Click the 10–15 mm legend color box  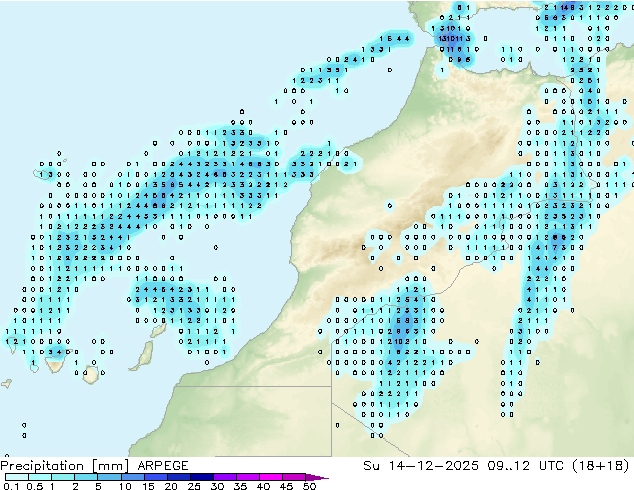[132, 477]
